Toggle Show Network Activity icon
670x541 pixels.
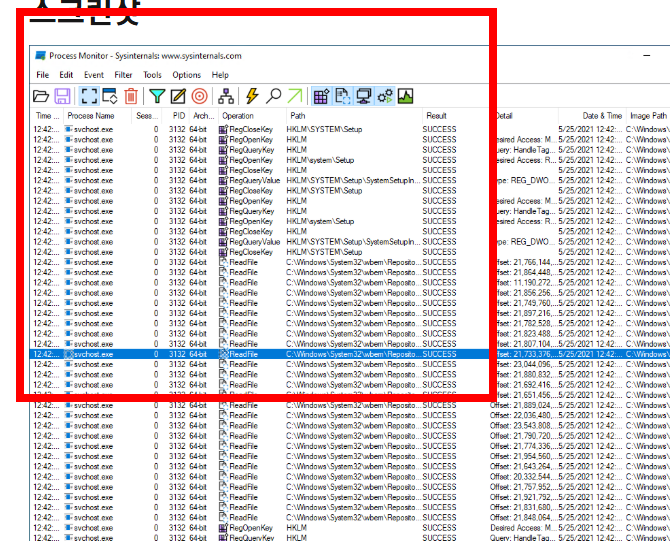pyautogui.click(x=364, y=96)
